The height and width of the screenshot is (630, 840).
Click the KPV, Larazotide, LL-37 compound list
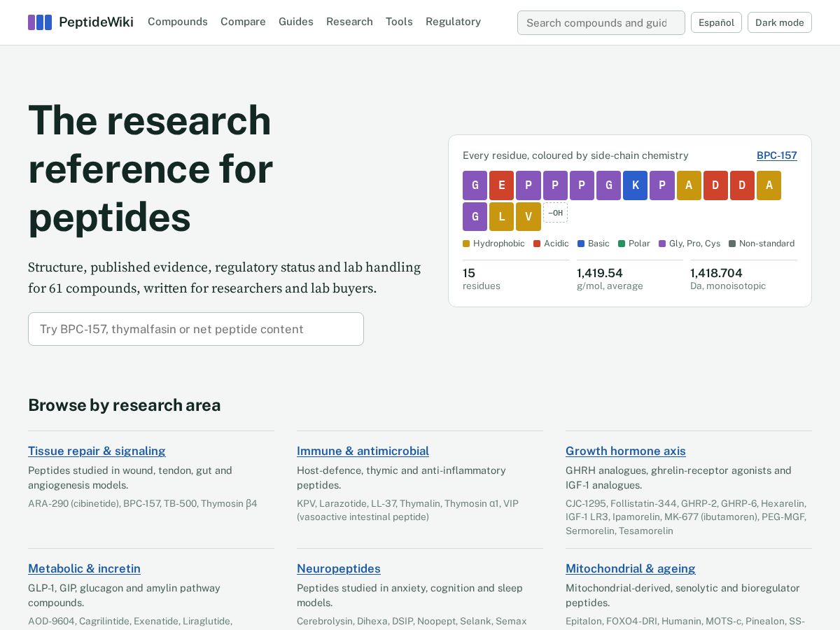(408, 510)
